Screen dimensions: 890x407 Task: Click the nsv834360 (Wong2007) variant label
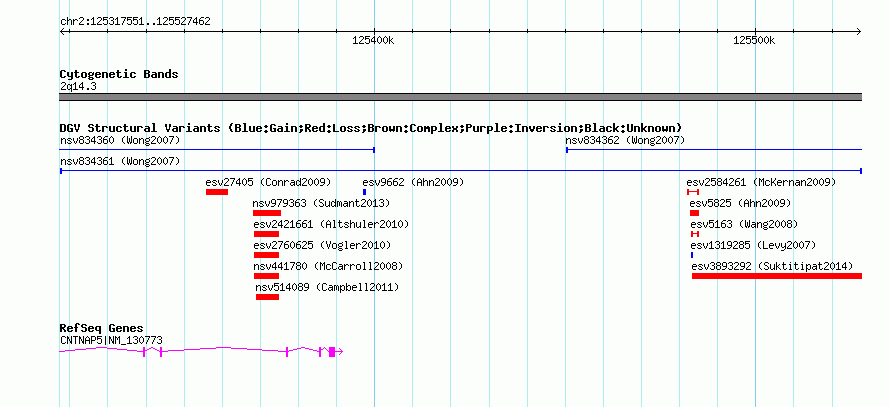pos(120,140)
